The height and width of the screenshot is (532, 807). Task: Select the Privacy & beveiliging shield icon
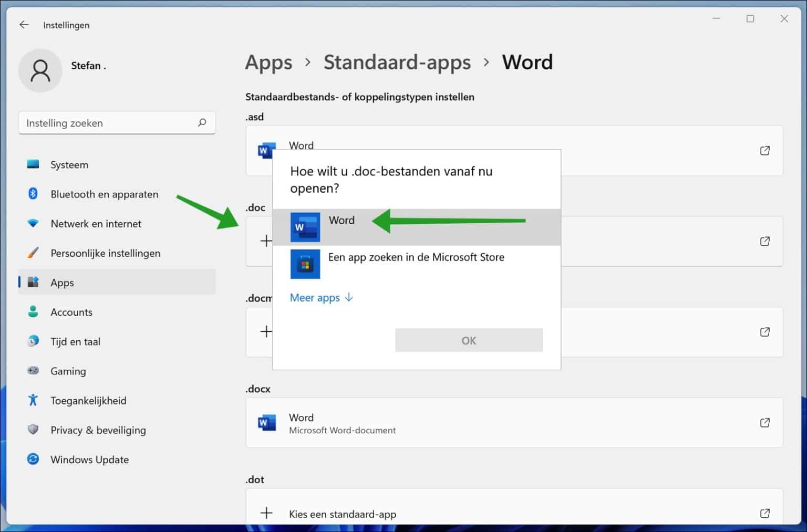(33, 430)
